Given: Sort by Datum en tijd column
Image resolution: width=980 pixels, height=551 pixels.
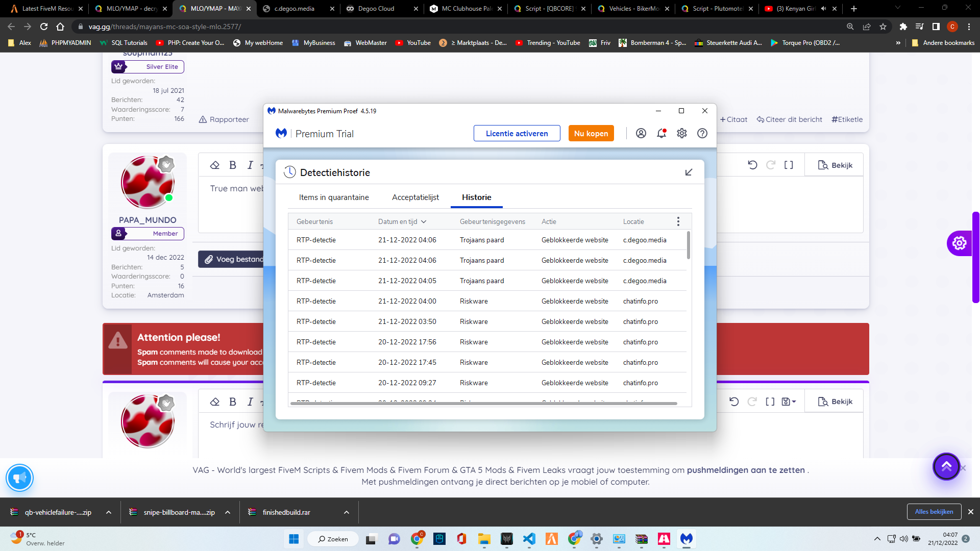Looking at the screenshot, I should [x=402, y=221].
